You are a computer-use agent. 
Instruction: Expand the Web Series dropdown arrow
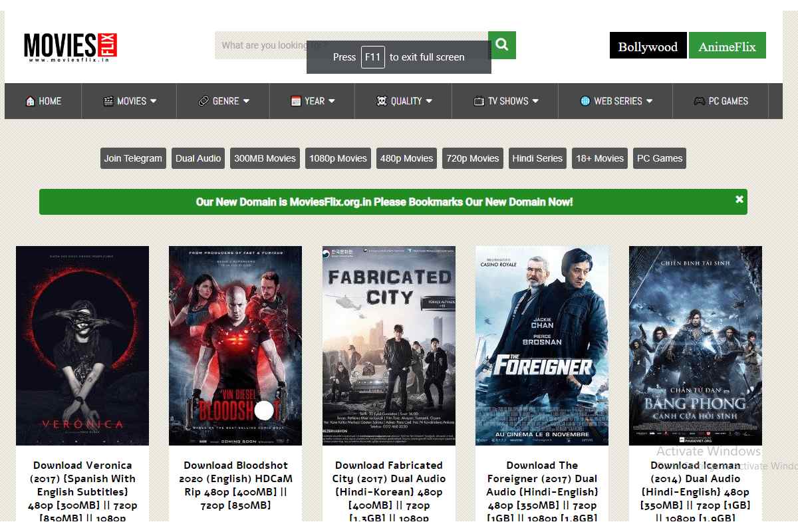[649, 101]
